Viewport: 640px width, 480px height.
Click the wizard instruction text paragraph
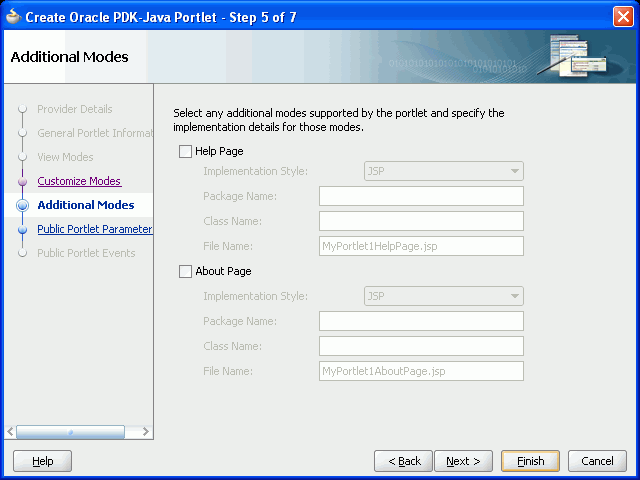(339, 120)
